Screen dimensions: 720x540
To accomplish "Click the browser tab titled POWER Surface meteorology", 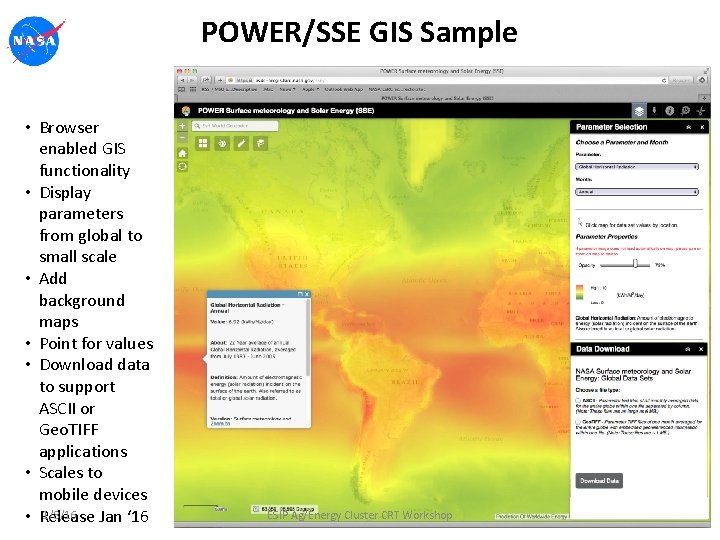I will click(437, 98).
